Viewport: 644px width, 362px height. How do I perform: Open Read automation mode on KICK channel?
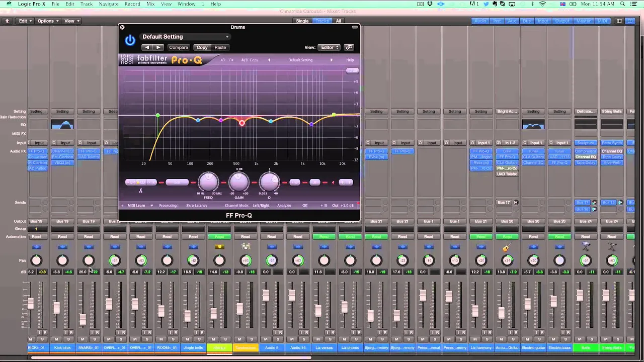[x=36, y=237]
